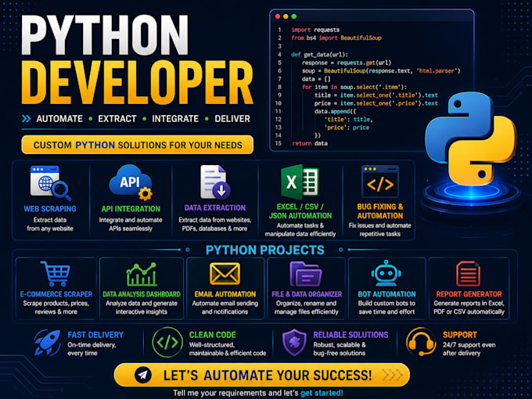Click the Data Analysis Dashboard chart icon
This screenshot has width=532, height=399.
(142, 274)
